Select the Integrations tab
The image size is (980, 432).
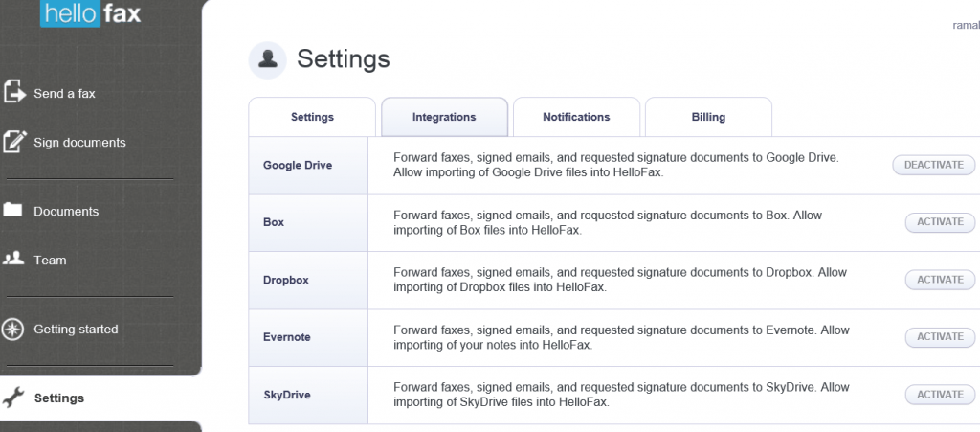coord(444,117)
